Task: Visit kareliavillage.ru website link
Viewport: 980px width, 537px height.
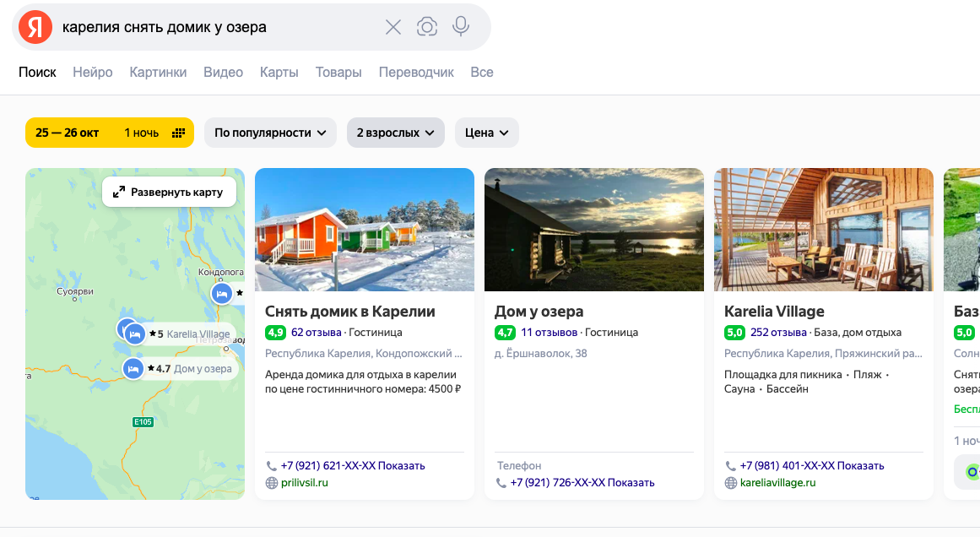Action: click(777, 483)
